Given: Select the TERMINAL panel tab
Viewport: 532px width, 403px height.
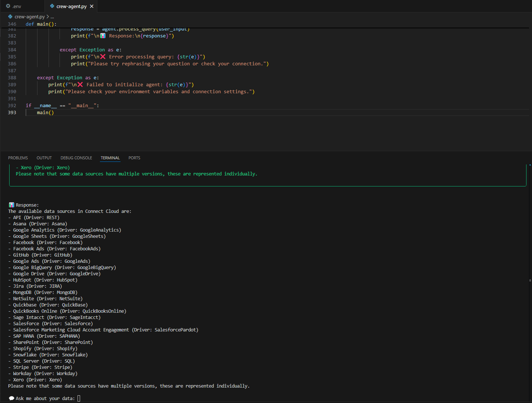Looking at the screenshot, I should point(110,158).
